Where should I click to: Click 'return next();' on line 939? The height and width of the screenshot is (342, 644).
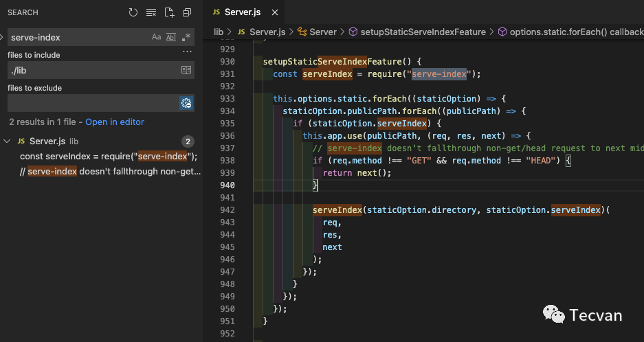click(357, 173)
